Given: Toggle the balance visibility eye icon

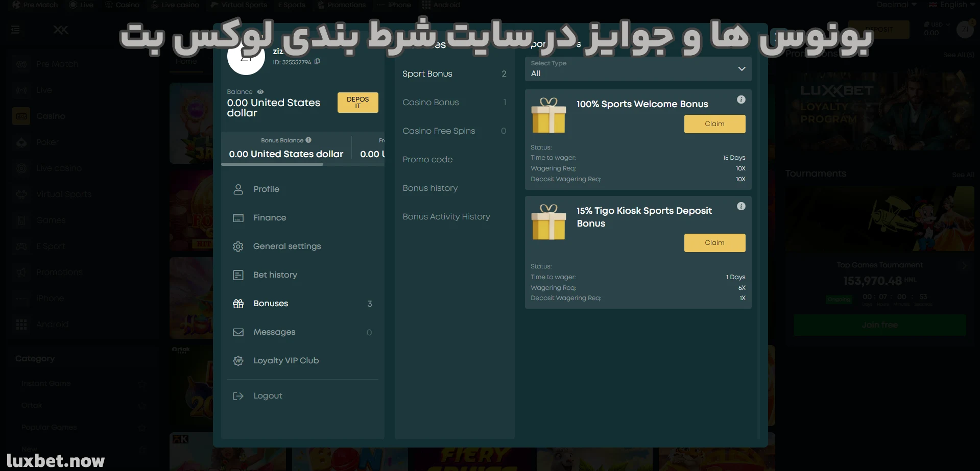Looking at the screenshot, I should point(260,92).
